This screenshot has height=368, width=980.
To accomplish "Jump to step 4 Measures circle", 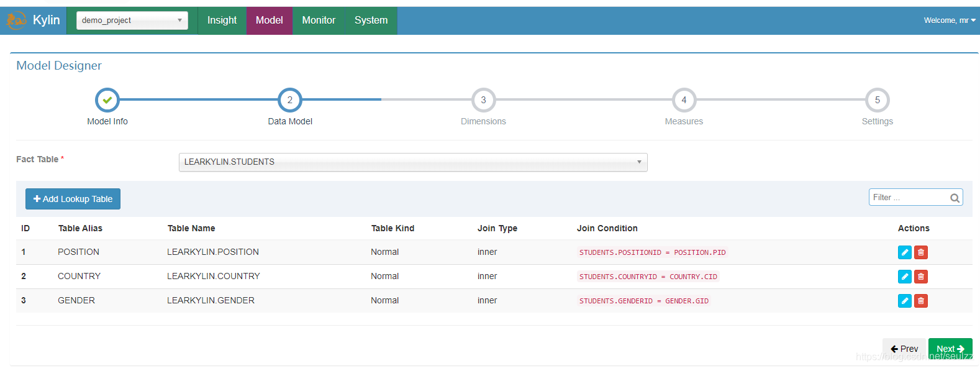I will tap(684, 99).
